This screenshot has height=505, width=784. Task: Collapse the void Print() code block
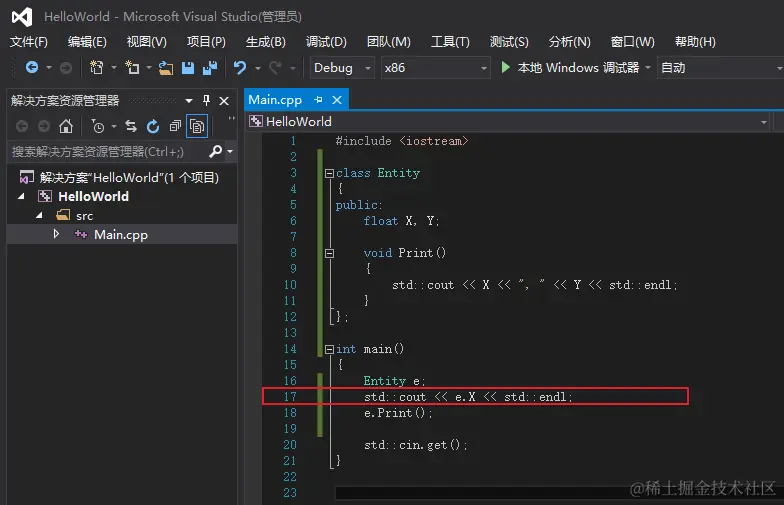[329, 254]
